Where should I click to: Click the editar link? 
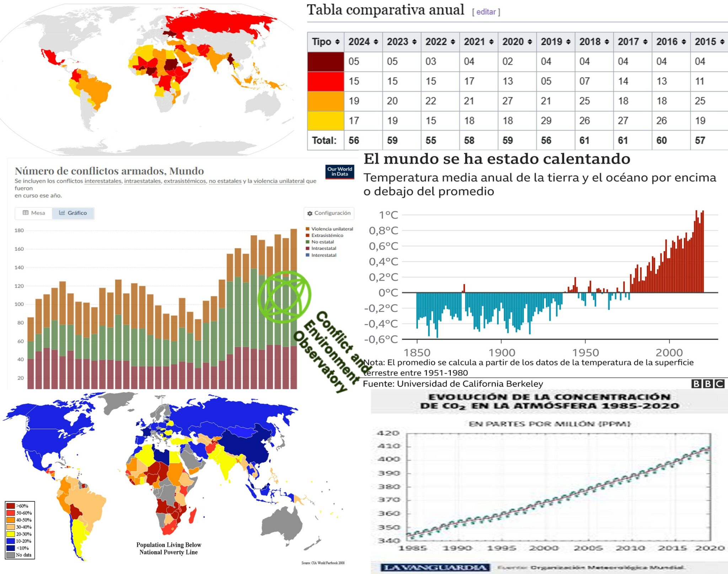point(486,12)
